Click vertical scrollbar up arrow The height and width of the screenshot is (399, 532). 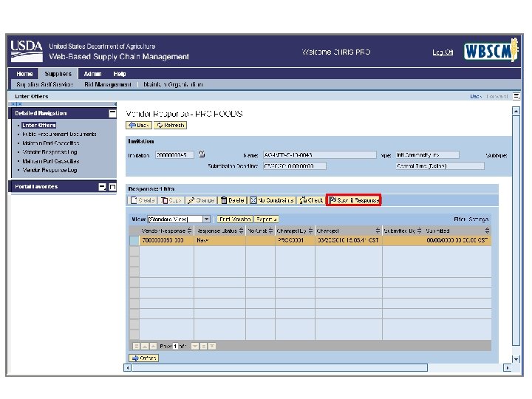[x=516, y=111]
